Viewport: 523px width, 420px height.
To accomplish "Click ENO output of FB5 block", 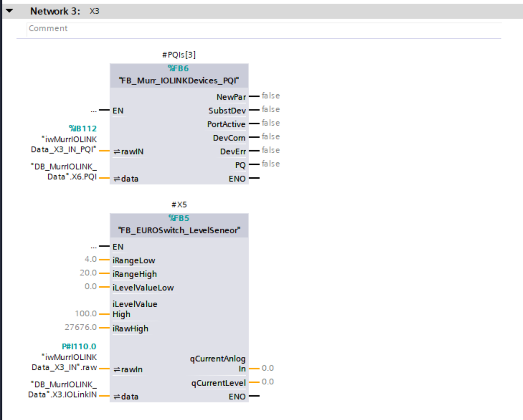I will [237, 397].
